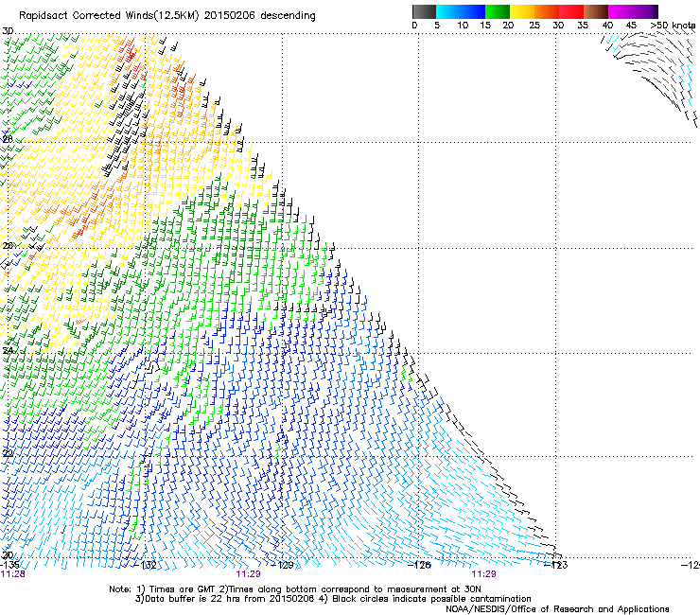
Task: Click the latitude label '22' on left axis
Action: (8, 454)
